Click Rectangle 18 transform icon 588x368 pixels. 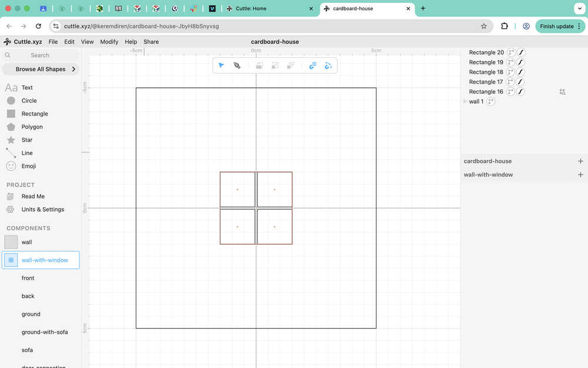(510, 72)
